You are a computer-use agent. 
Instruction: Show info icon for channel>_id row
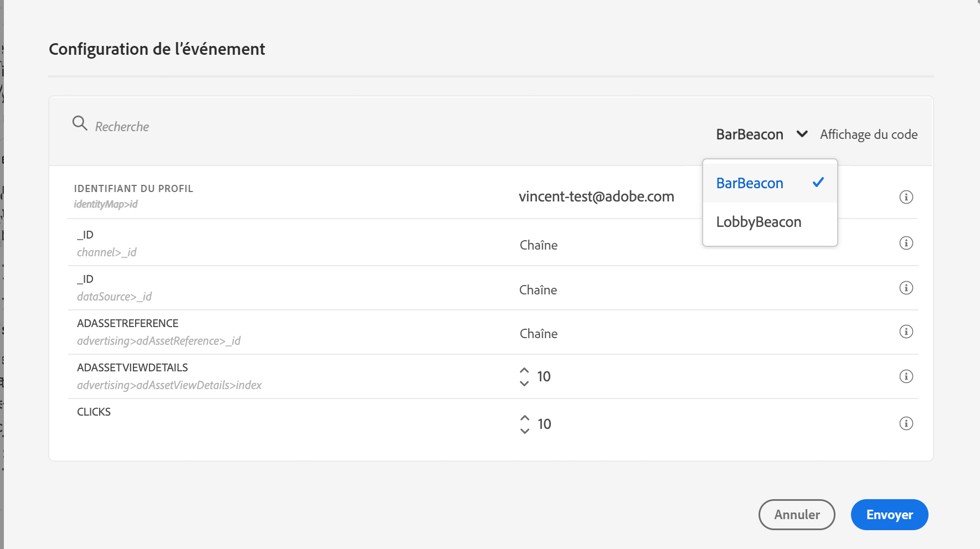(x=906, y=243)
